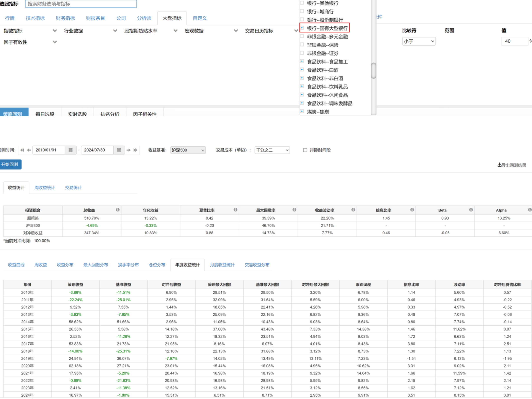
Task: Switch to 财务指标 tab
Action: [x=65, y=18]
